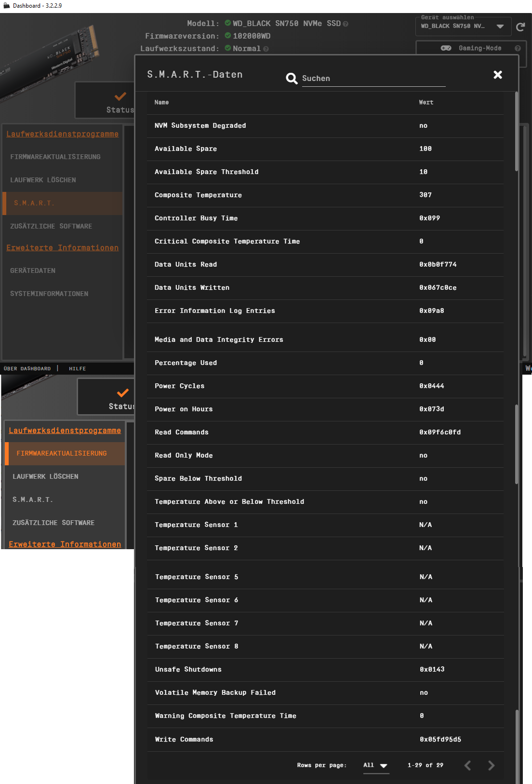532x784 pixels.
Task: Click the search magnifier icon
Action: pos(292,79)
